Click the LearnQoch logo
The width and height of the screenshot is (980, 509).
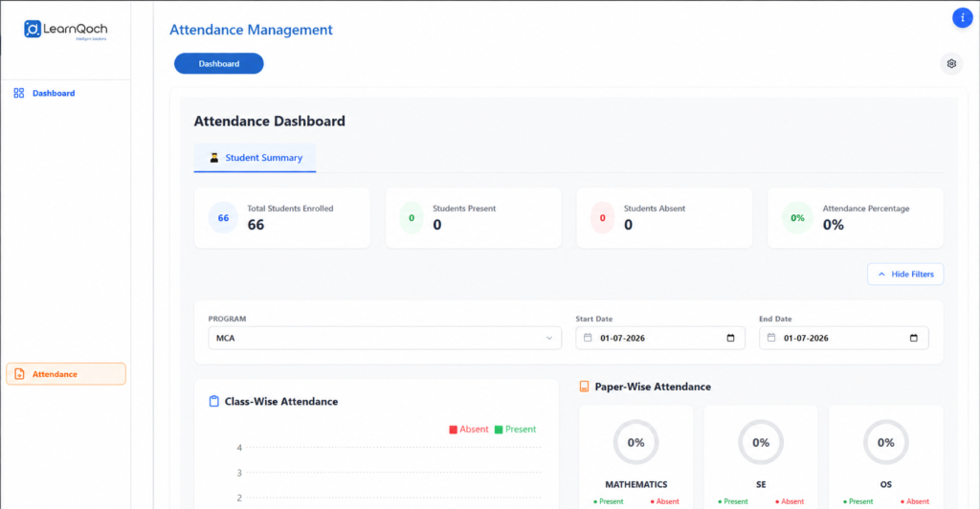pos(66,30)
